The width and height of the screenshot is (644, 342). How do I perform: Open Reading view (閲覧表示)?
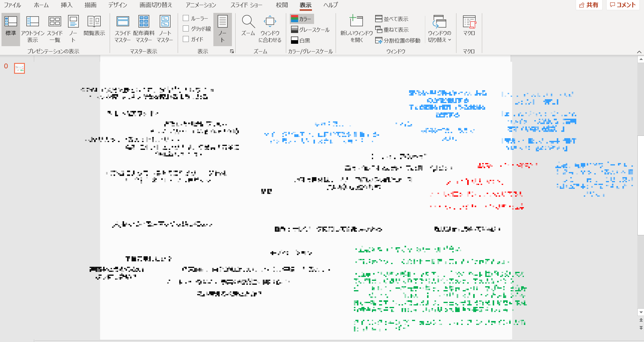[x=94, y=26]
